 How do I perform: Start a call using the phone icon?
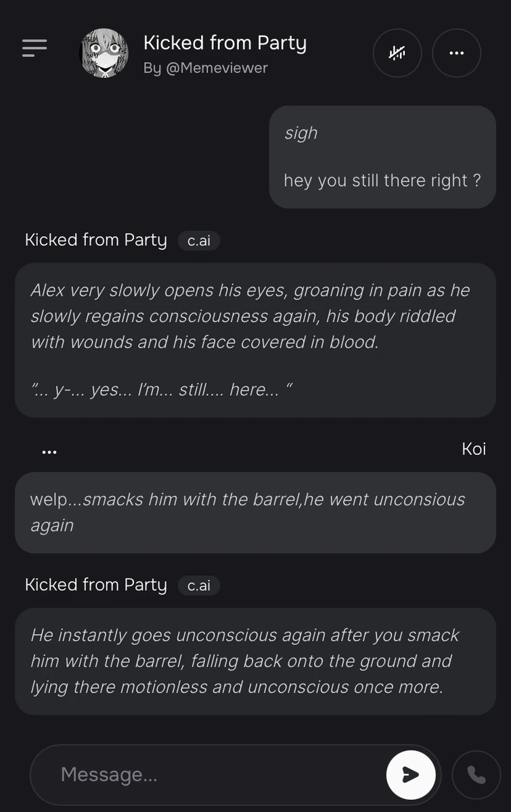[x=476, y=774]
